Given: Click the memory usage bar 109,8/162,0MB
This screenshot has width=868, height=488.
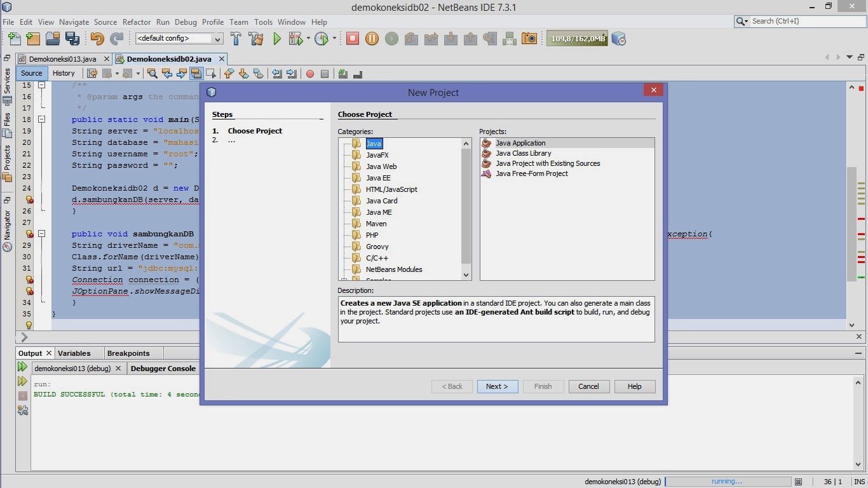Looking at the screenshot, I should pos(577,39).
